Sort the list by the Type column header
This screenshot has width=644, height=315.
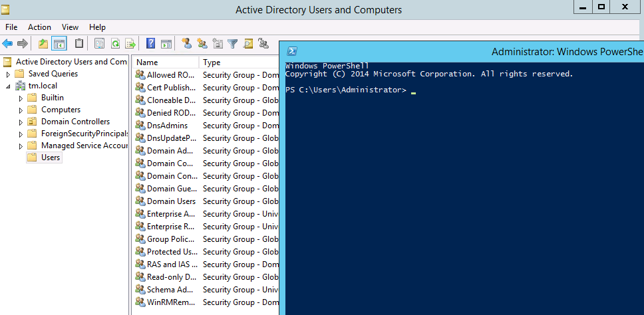[x=239, y=62]
